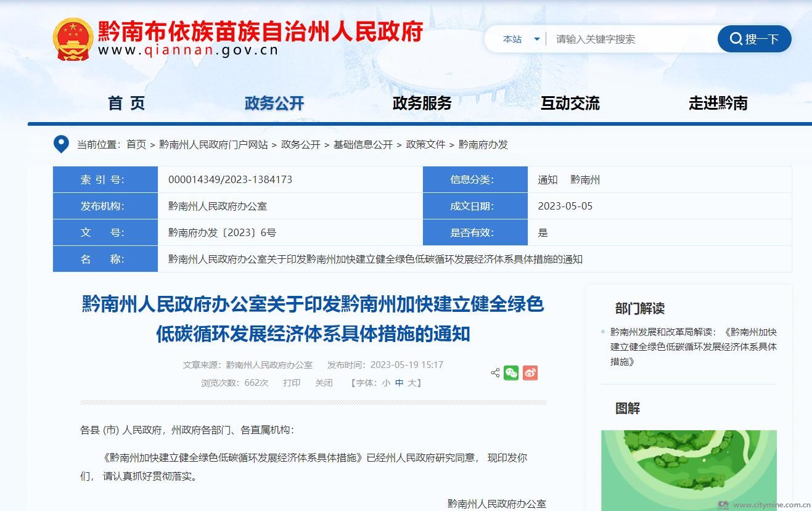This screenshot has width=812, height=511.
Task: Share article via WeChat icon
Action: click(511, 373)
